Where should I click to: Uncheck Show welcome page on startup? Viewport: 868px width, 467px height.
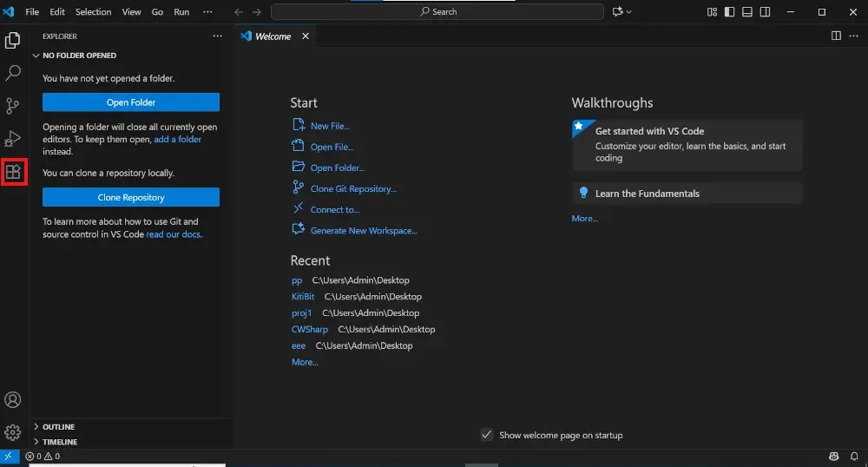coord(487,435)
